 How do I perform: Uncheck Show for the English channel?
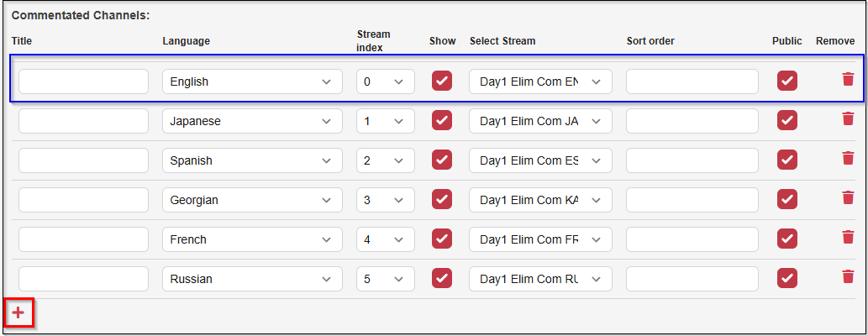click(x=442, y=81)
